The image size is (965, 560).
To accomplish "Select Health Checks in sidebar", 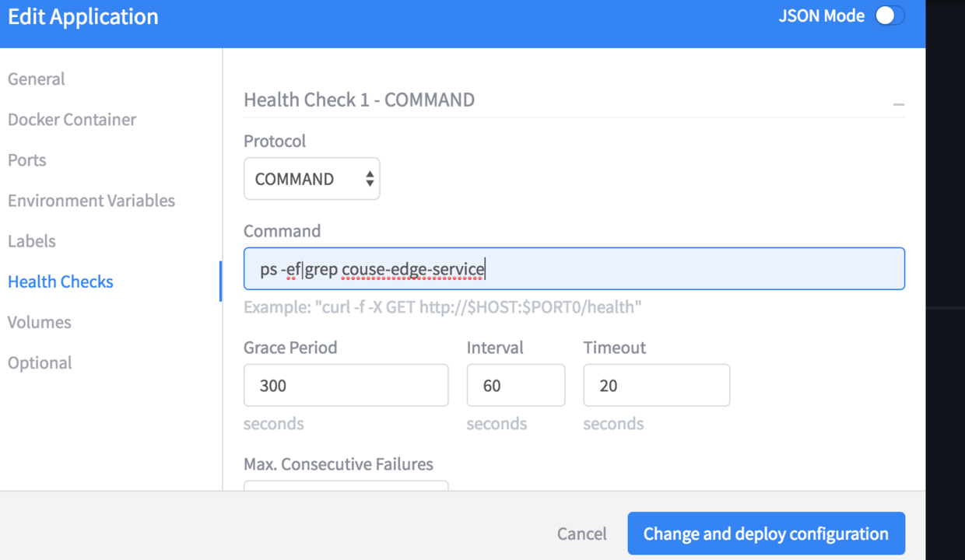I will 61,282.
